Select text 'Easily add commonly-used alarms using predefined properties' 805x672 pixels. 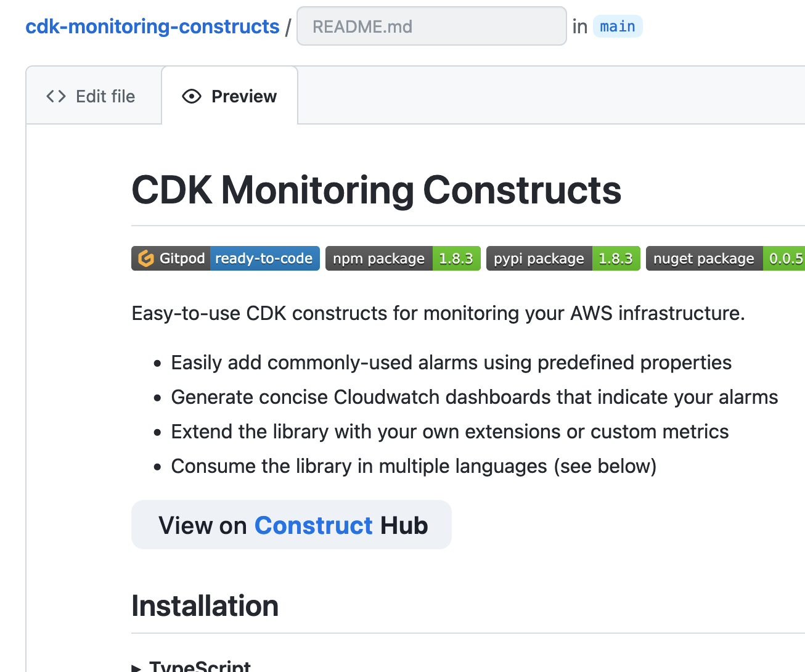[451, 363]
